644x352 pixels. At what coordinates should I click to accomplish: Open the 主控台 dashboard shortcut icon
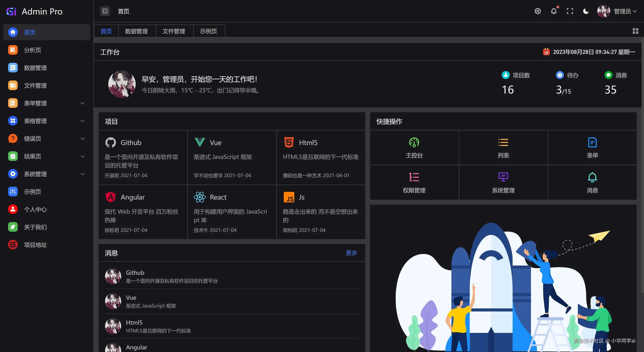point(414,142)
